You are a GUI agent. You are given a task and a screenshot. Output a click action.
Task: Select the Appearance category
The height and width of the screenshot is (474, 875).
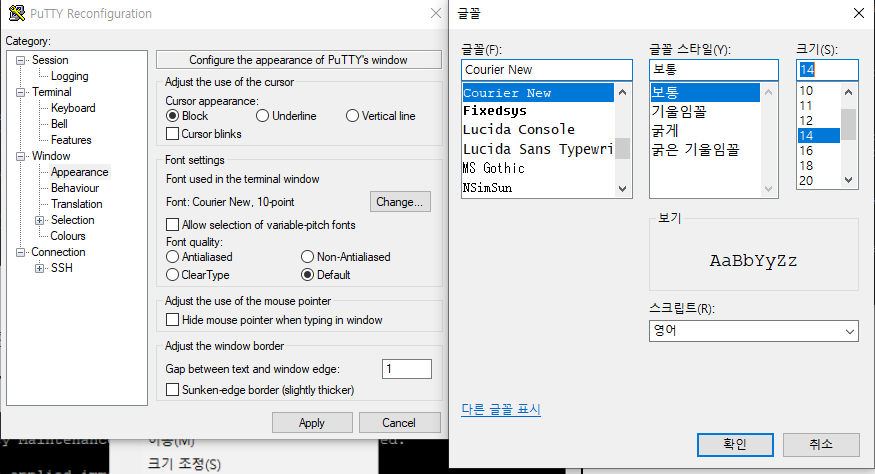pos(79,172)
